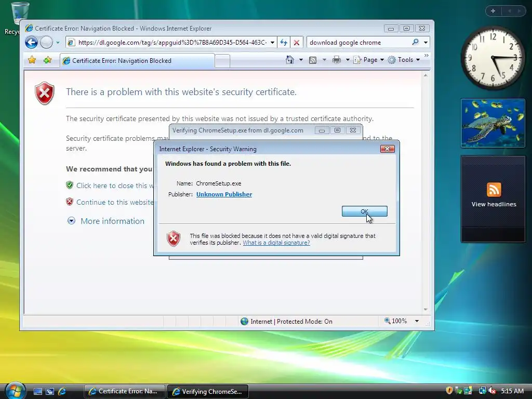The height and width of the screenshot is (399, 532).
Task: Click the search magnifier icon
Action: tap(415, 42)
